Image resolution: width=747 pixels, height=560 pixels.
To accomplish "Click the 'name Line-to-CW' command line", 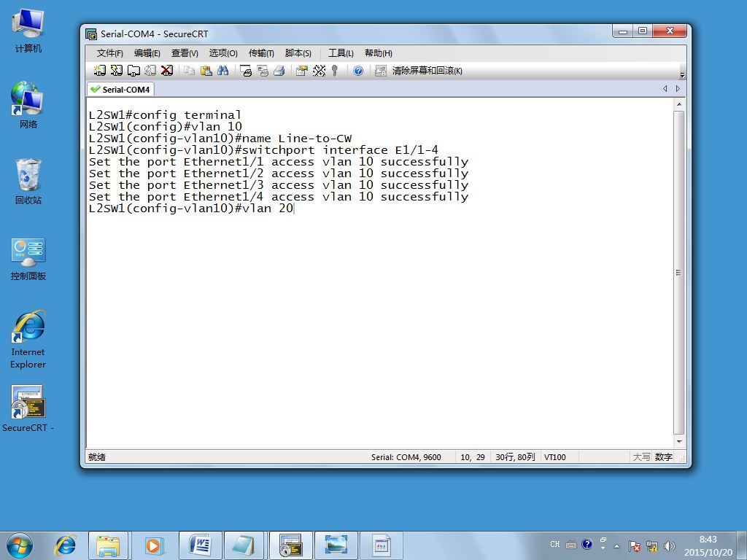I will tap(220, 139).
